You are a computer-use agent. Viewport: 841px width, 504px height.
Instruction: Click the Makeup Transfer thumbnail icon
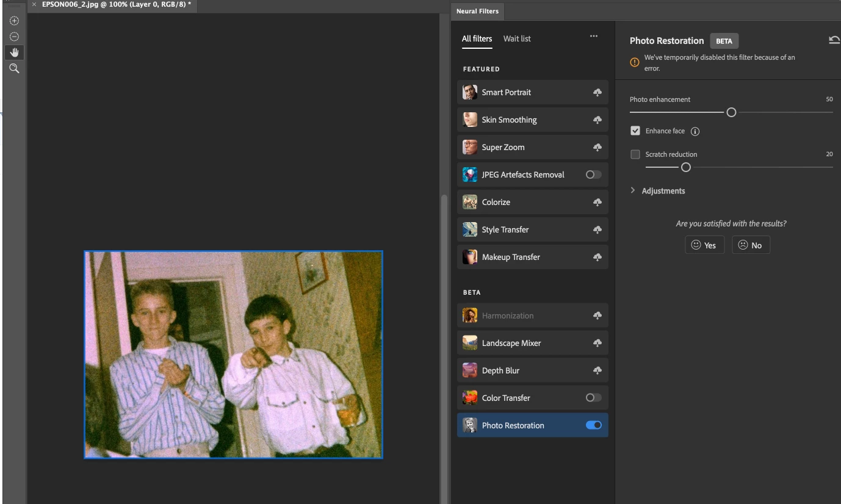[x=470, y=257]
